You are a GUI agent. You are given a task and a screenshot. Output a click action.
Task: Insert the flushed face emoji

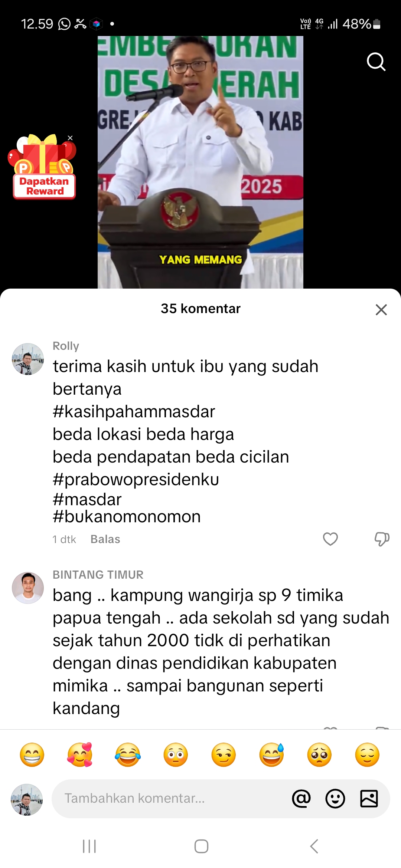(176, 754)
